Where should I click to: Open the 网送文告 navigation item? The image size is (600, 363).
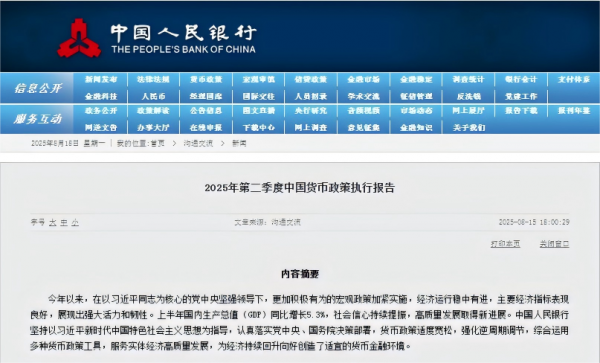tap(101, 128)
